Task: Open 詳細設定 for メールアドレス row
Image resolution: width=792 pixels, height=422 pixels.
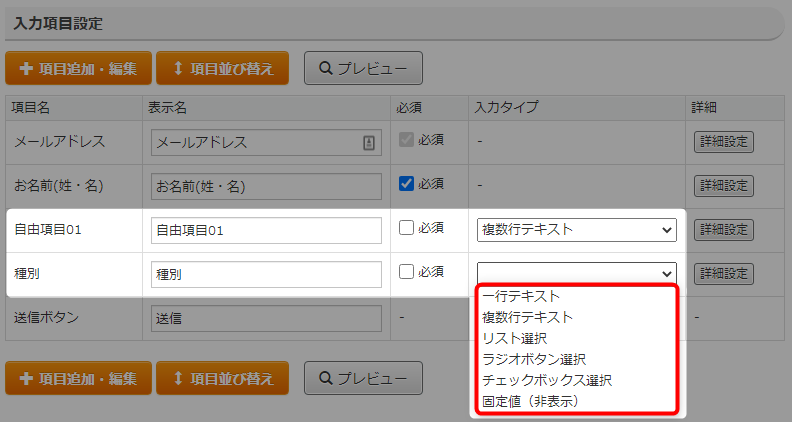Action: (x=723, y=142)
